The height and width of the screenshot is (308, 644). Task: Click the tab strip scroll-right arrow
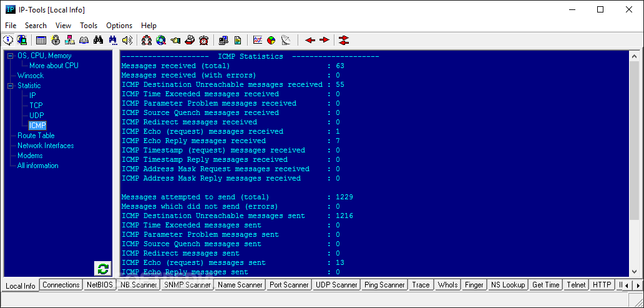(x=637, y=285)
